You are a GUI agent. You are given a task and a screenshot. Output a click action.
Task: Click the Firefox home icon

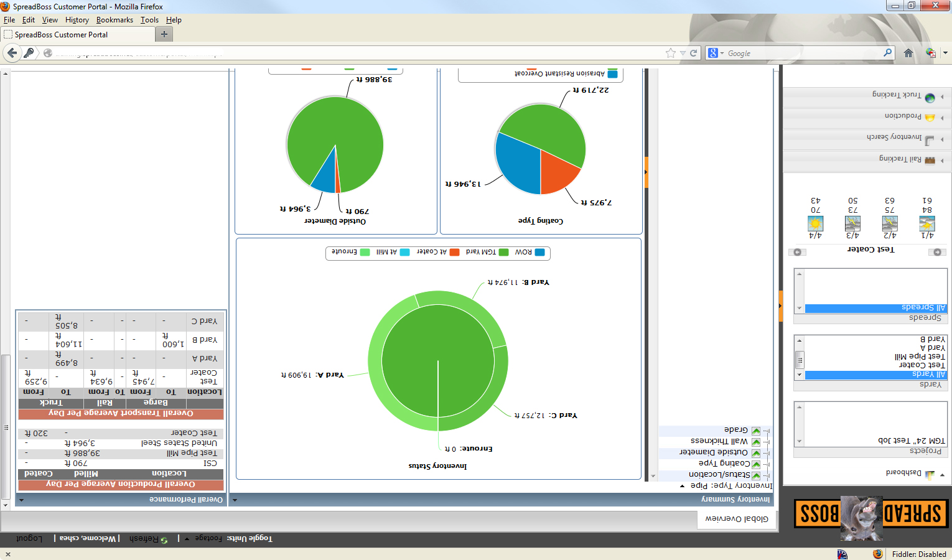point(908,53)
